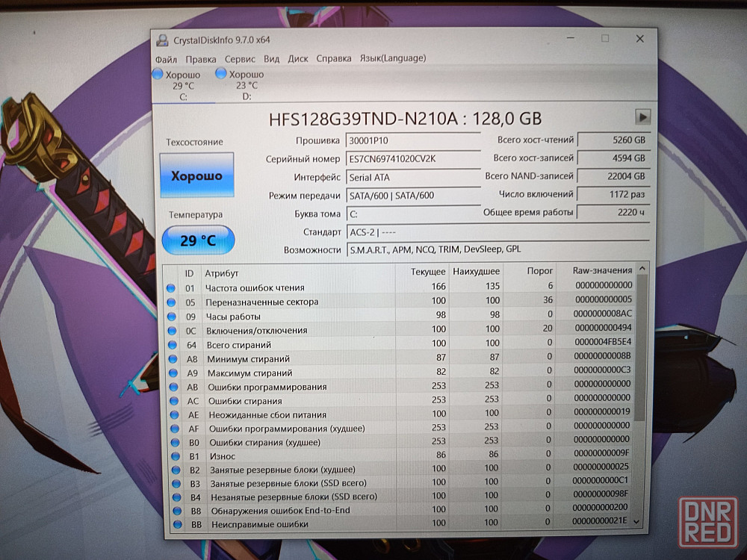Image resolution: width=747 pixels, height=560 pixels.
Task: Click status orb for row BB Неисправимые ошибки
Action: click(176, 525)
